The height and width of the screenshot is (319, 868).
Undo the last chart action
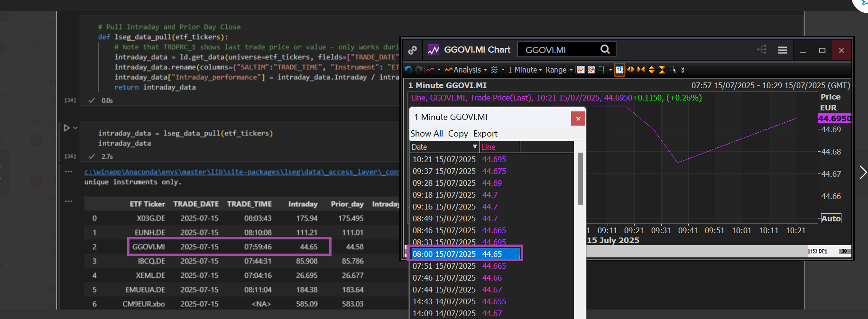[x=408, y=70]
